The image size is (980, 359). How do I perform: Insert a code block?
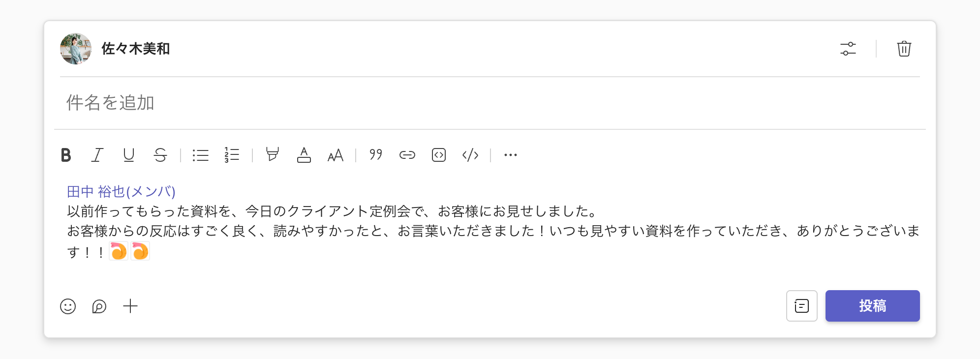tap(439, 155)
